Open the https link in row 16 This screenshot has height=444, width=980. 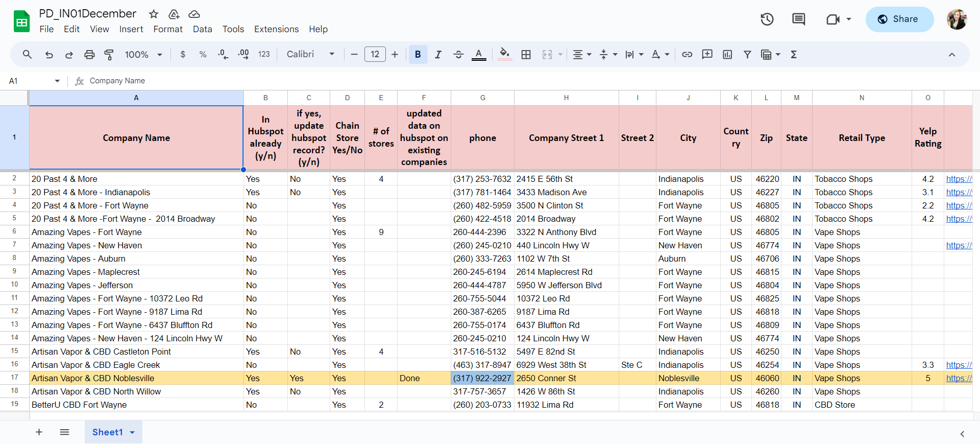point(959,365)
